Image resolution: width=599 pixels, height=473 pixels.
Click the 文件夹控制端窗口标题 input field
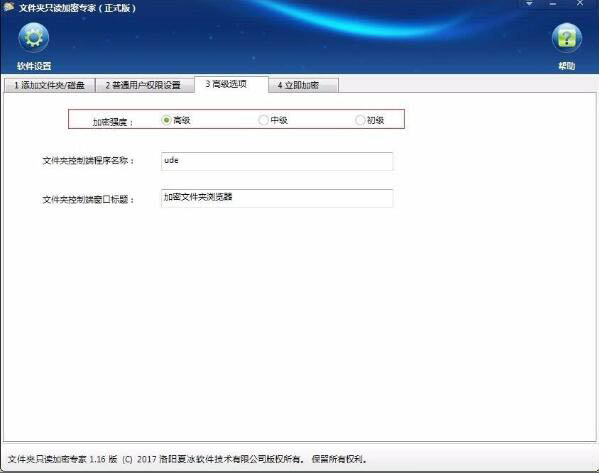(277, 198)
